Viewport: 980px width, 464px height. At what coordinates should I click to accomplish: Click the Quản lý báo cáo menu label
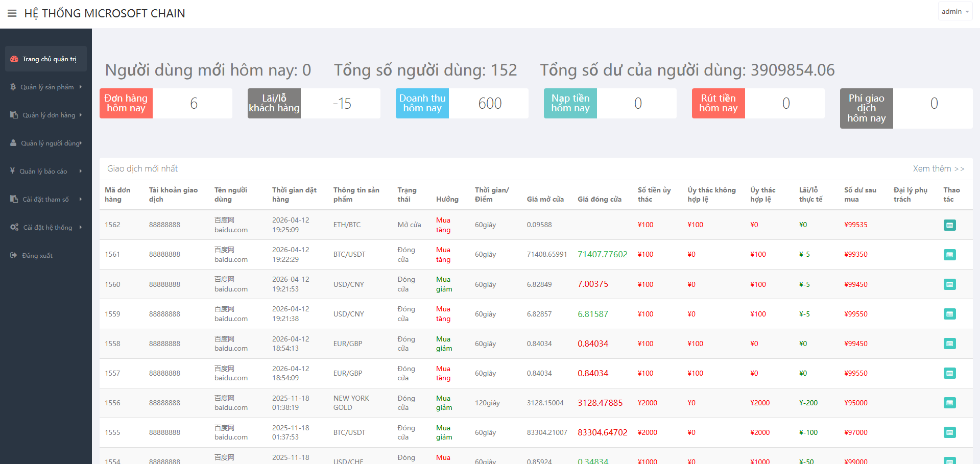click(43, 172)
